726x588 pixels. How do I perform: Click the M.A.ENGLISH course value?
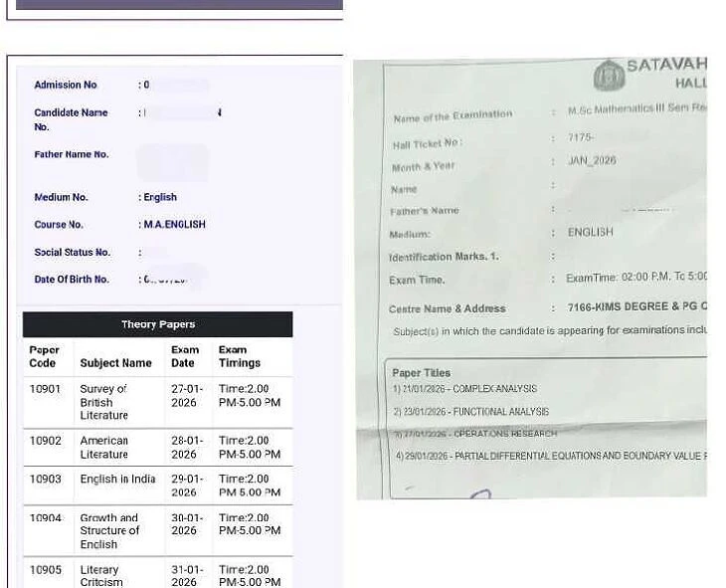click(x=175, y=225)
